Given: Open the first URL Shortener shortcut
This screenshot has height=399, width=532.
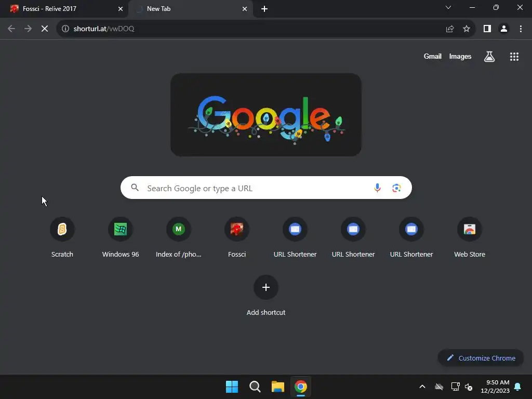Looking at the screenshot, I should [295, 237].
